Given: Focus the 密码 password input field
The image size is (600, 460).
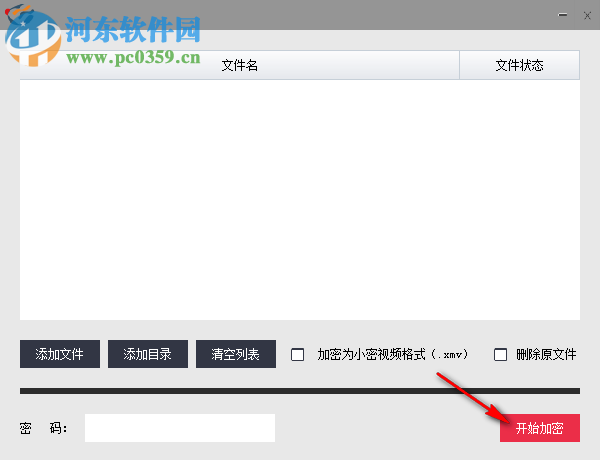Looking at the screenshot, I should point(180,428).
